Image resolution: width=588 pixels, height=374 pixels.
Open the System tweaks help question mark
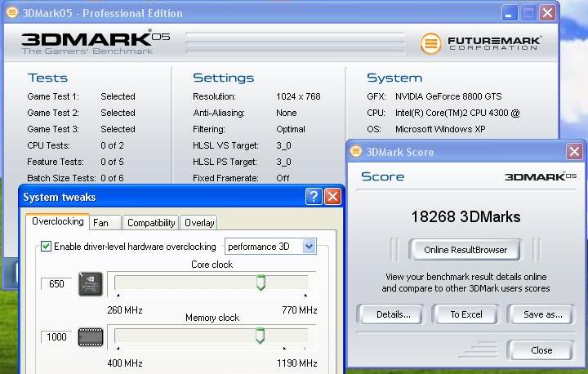(x=314, y=196)
